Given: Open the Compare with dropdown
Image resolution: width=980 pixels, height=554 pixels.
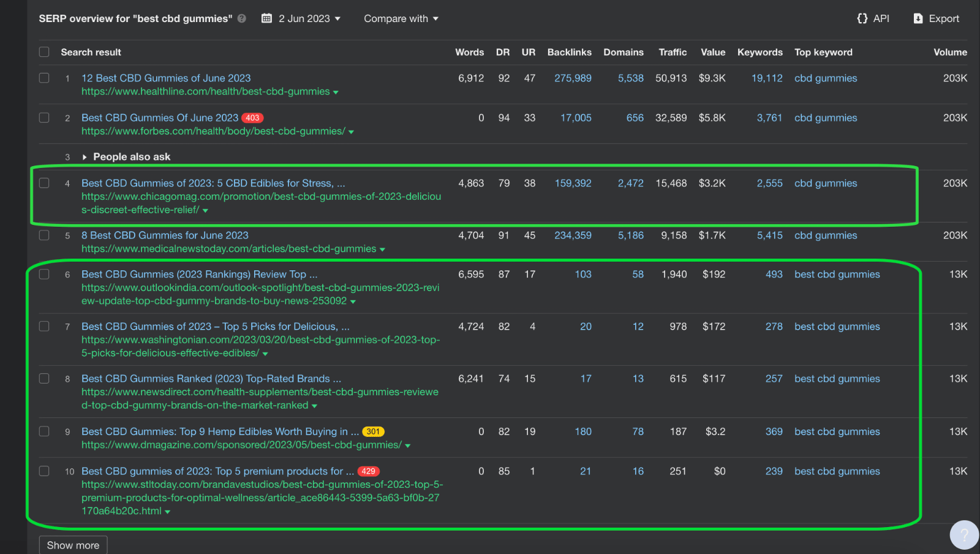Looking at the screenshot, I should [x=401, y=18].
